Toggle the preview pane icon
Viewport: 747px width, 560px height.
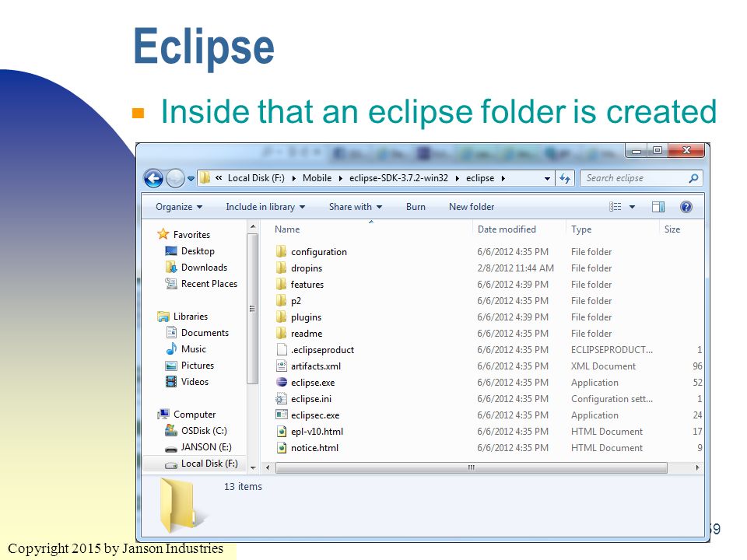[658, 207]
